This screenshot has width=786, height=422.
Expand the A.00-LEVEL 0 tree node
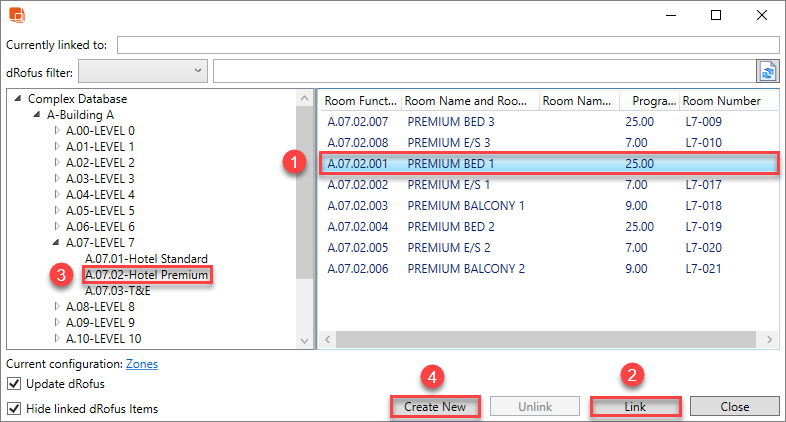57,131
